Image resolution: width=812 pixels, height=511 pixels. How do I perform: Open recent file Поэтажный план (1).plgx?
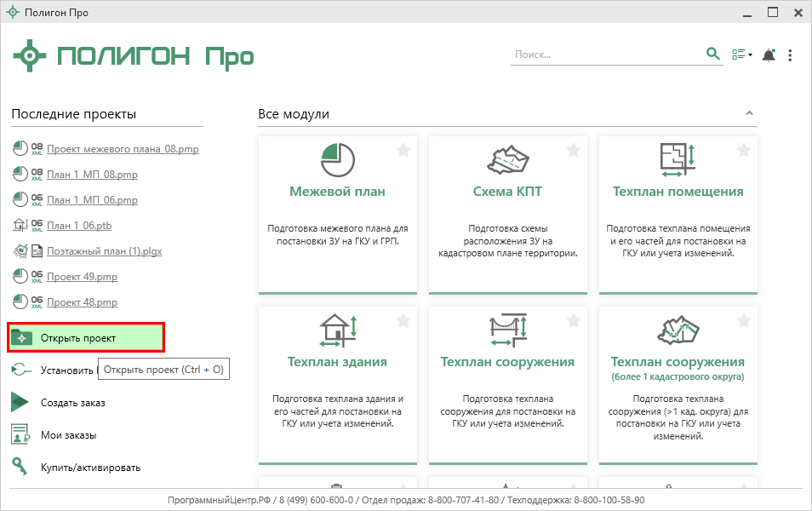point(104,251)
